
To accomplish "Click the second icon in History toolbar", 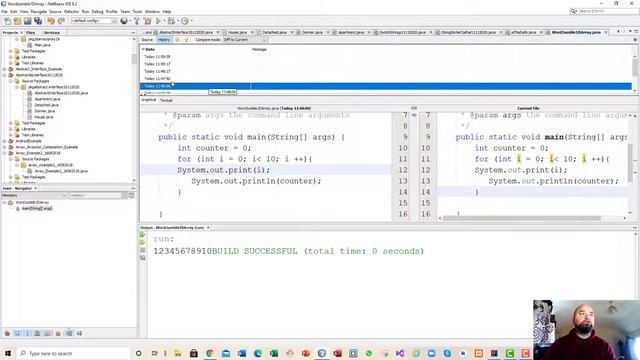I will click(186, 40).
